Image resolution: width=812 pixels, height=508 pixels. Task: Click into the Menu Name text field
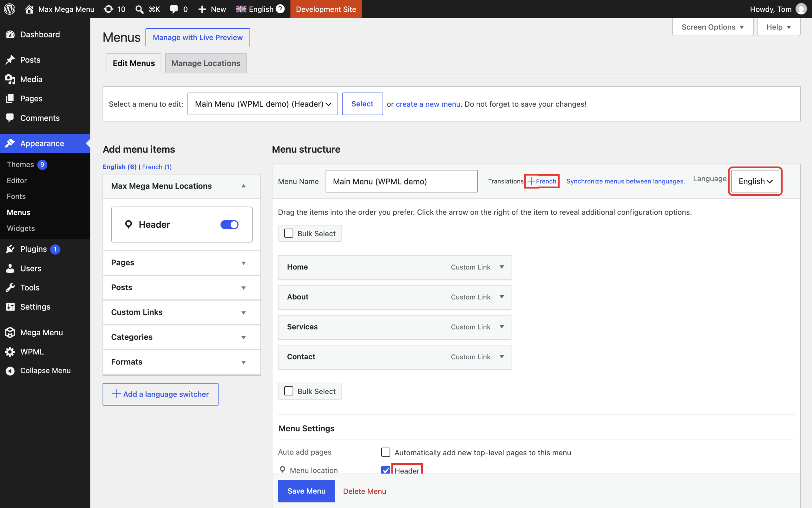point(401,181)
